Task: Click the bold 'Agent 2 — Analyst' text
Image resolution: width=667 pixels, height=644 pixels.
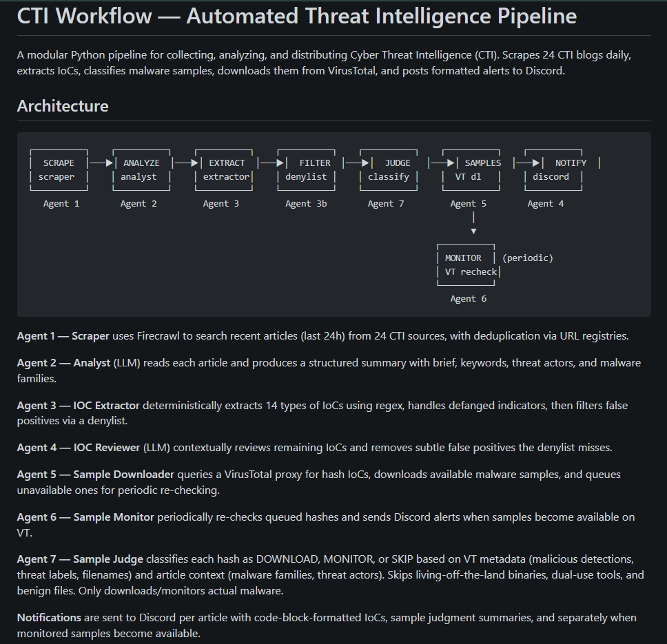Action: (64, 362)
